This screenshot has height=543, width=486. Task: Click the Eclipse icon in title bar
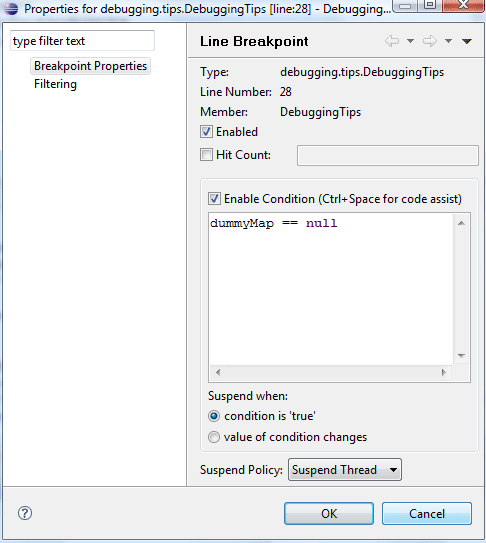pyautogui.click(x=11, y=8)
